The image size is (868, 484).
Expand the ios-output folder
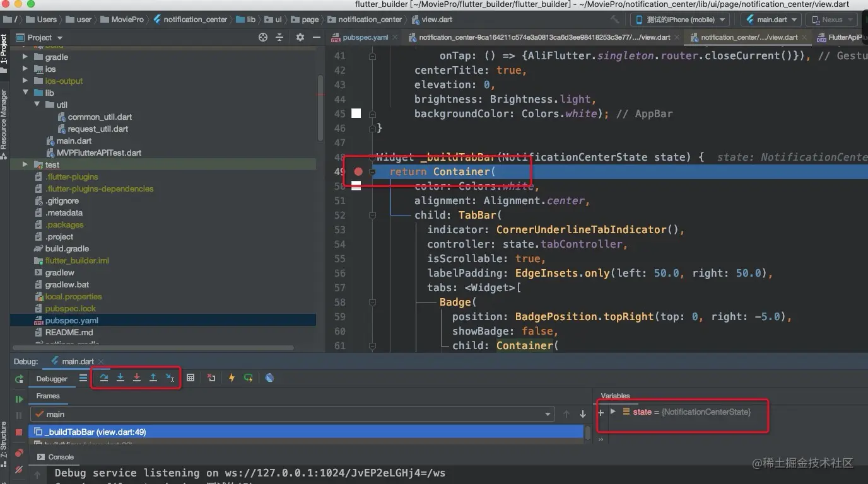pos(25,81)
